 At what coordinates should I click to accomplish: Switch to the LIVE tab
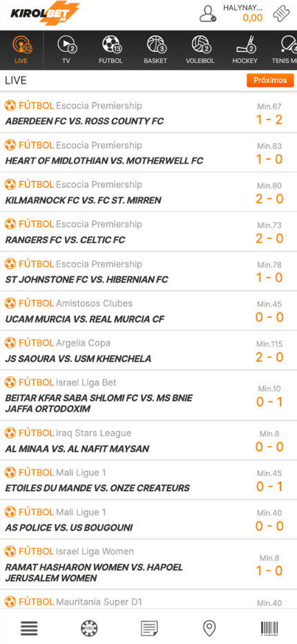pyautogui.click(x=22, y=50)
